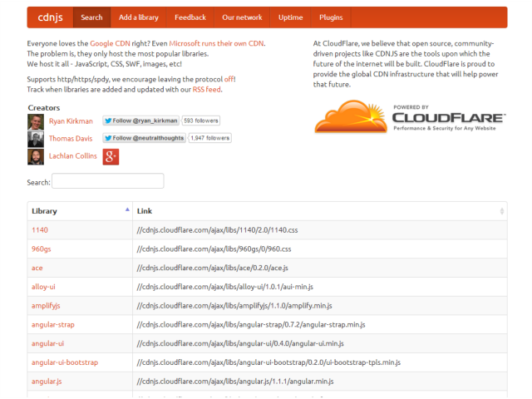Open the Uptime page
Screen dimensions: 532x399
click(x=290, y=17)
